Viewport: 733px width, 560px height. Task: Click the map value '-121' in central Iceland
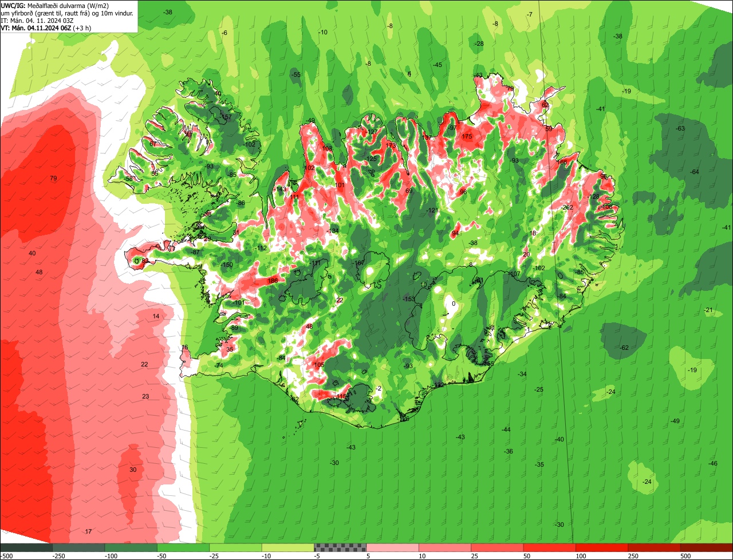click(432, 210)
